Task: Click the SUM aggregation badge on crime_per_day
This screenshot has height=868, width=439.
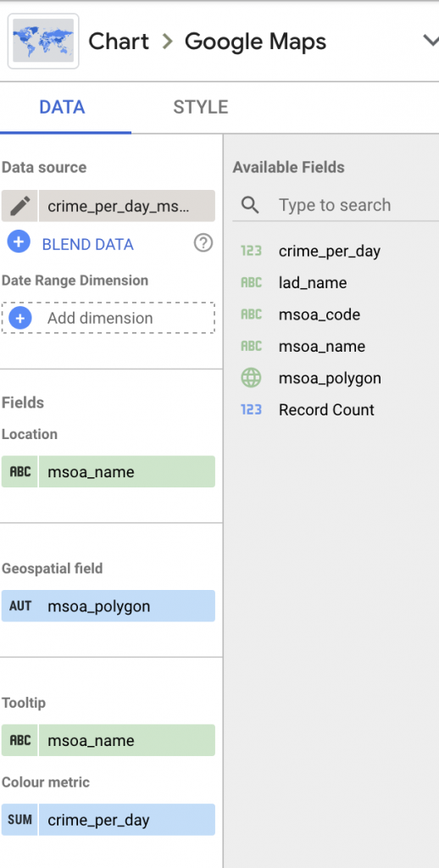Action: pos(20,820)
